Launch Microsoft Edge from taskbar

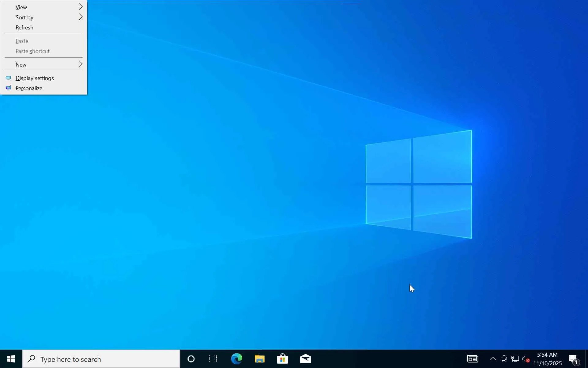[x=236, y=359]
